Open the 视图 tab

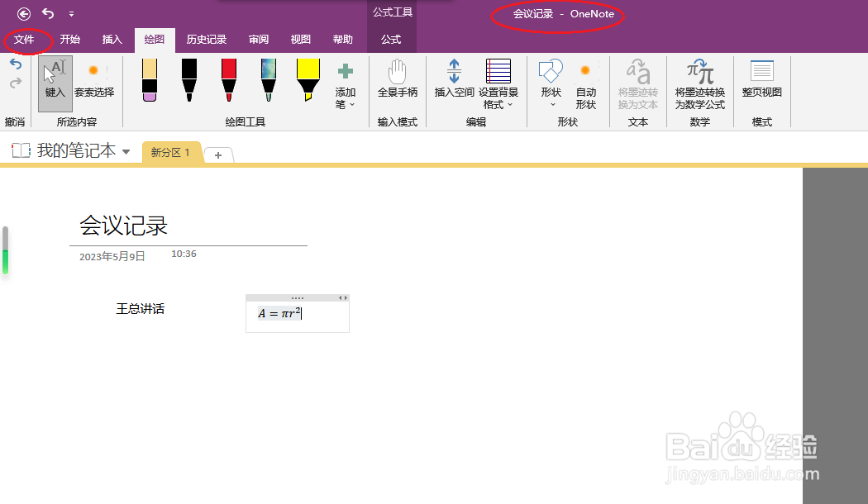(x=301, y=40)
